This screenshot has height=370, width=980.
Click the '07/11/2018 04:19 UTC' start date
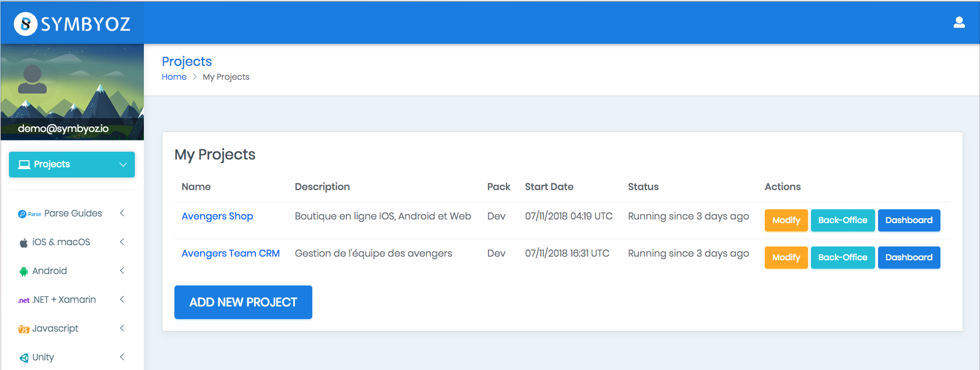pyautogui.click(x=569, y=216)
